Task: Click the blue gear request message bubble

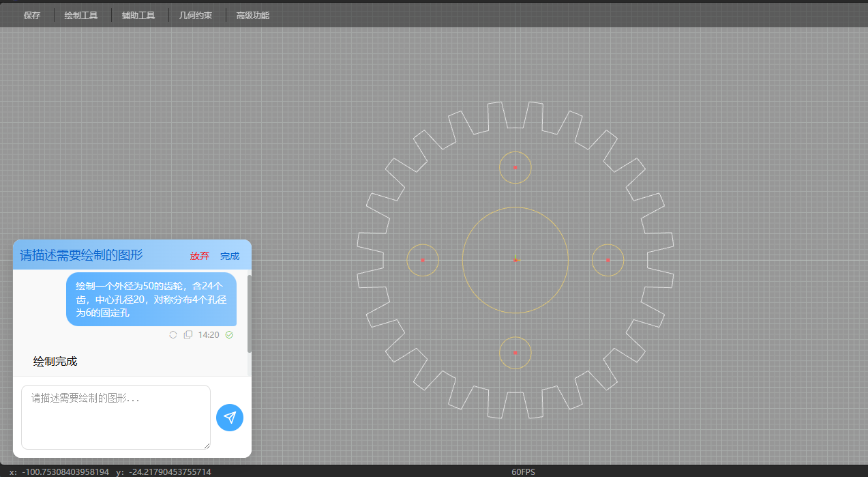Action: coord(151,299)
